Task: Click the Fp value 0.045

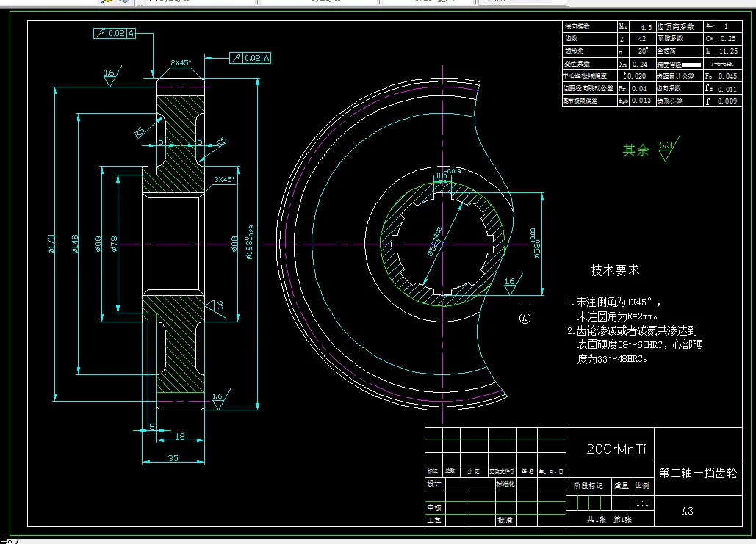Action: click(727, 76)
